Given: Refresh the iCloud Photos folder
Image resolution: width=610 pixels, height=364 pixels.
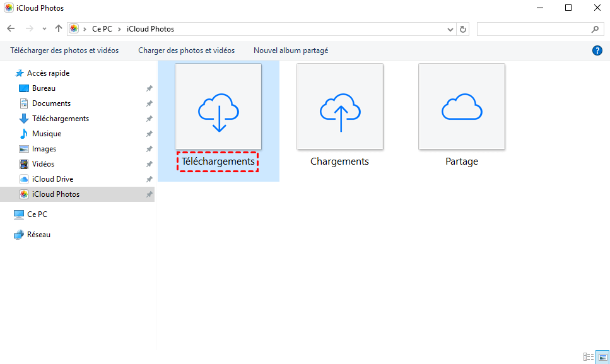Looking at the screenshot, I should click(x=463, y=29).
